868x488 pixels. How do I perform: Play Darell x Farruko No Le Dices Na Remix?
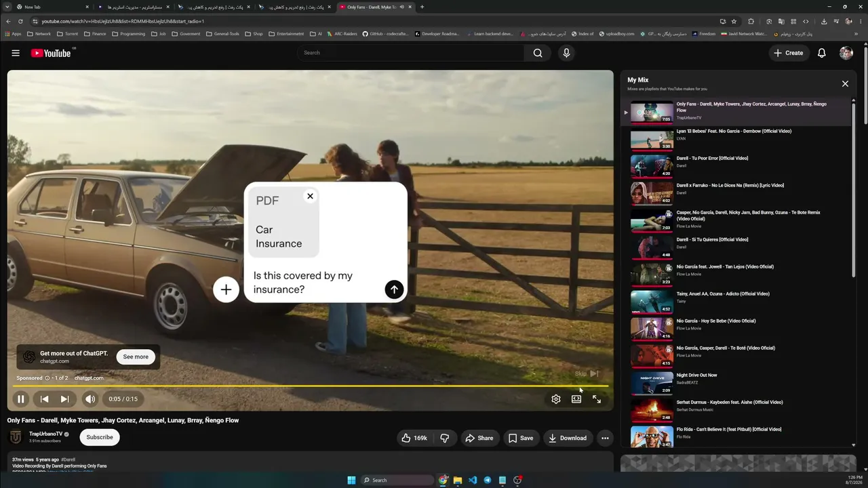(x=737, y=193)
